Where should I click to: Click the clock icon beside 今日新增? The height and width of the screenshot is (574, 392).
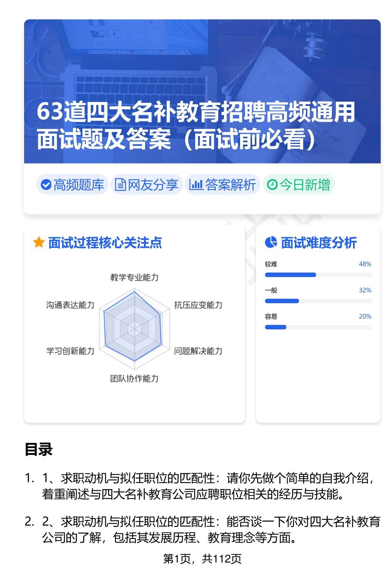tap(272, 185)
